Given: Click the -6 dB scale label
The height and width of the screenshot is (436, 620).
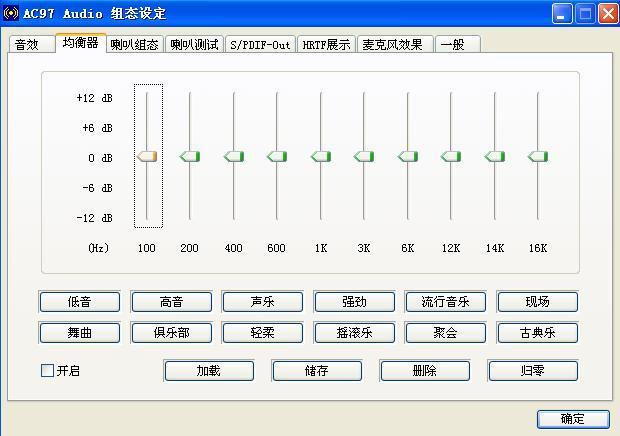Looking at the screenshot, I should [x=97, y=188].
